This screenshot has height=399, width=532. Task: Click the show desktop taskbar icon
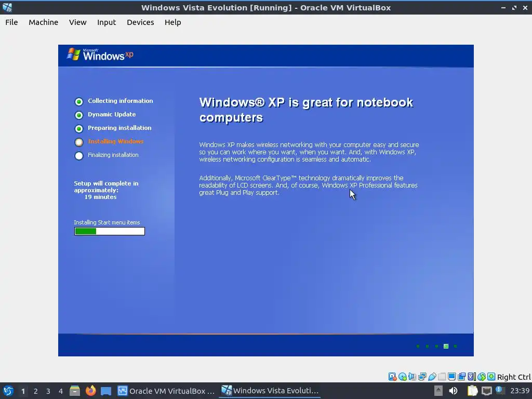pos(106,391)
